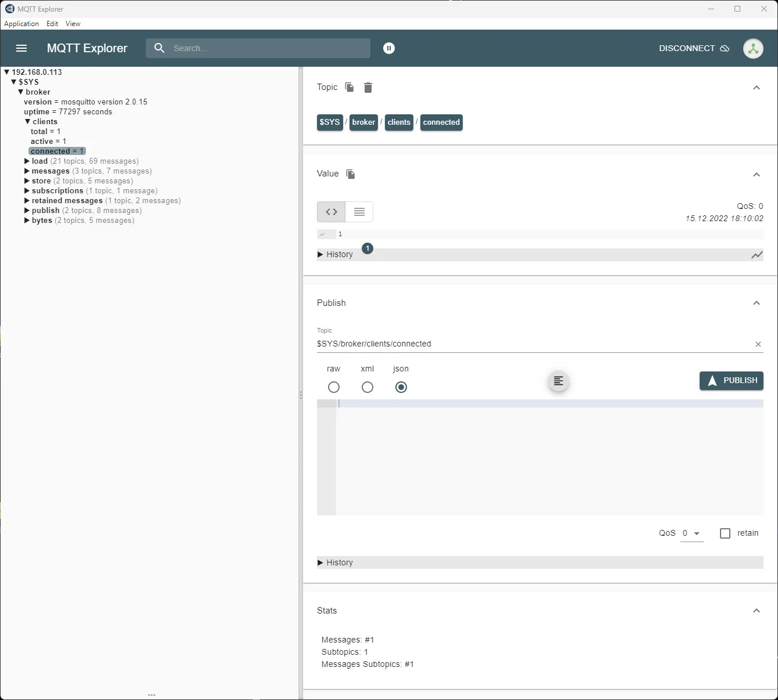
Task: Collapse the Topic panel
Action: 757,88
